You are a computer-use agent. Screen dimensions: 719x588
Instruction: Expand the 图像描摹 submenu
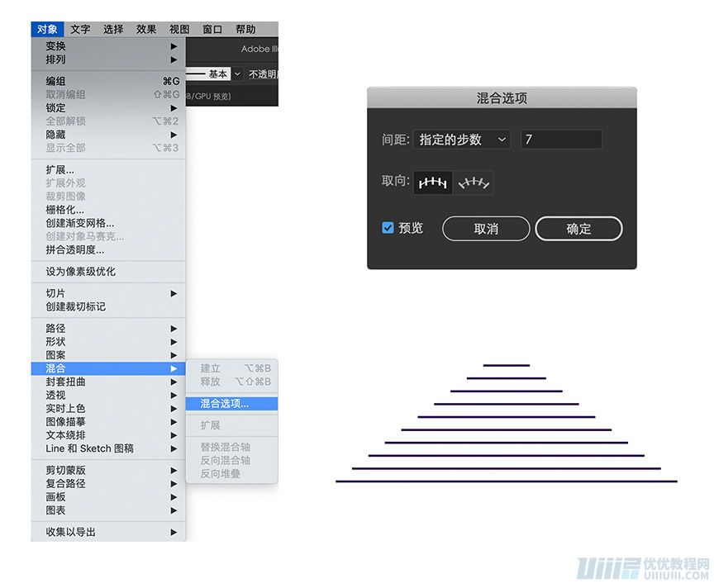(108, 421)
